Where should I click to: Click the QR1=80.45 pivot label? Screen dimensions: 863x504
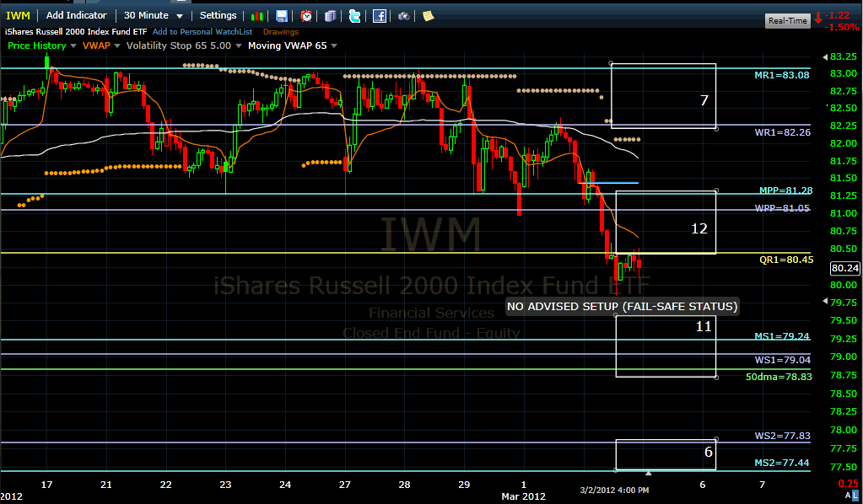786,260
